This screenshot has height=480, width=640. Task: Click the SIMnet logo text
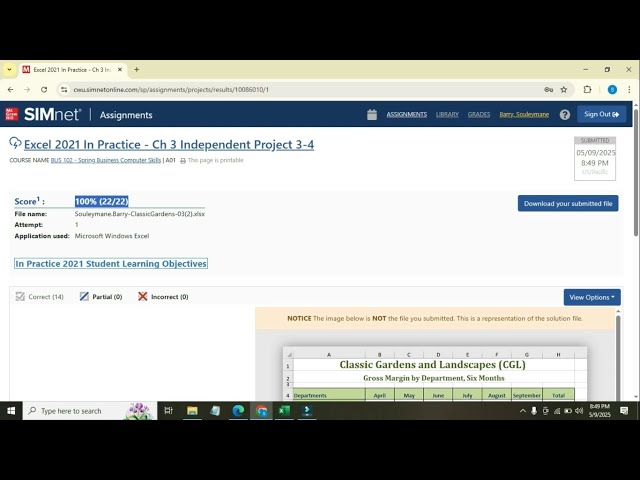pyautogui.click(x=52, y=115)
